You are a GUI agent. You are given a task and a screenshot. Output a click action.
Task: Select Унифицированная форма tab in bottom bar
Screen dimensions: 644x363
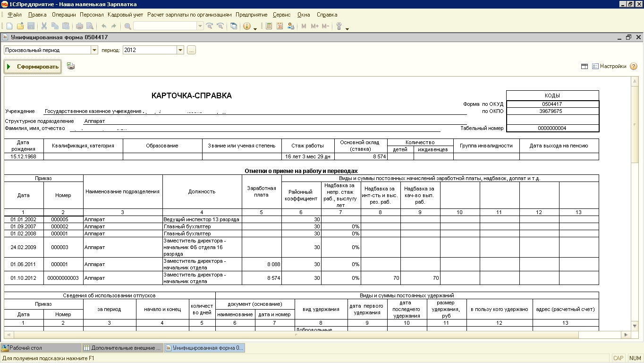(x=204, y=348)
